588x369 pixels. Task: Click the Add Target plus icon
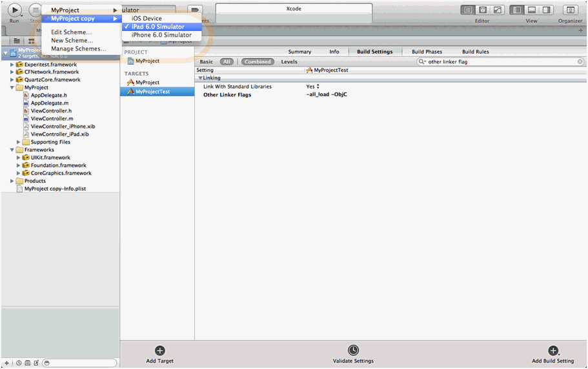(160, 350)
